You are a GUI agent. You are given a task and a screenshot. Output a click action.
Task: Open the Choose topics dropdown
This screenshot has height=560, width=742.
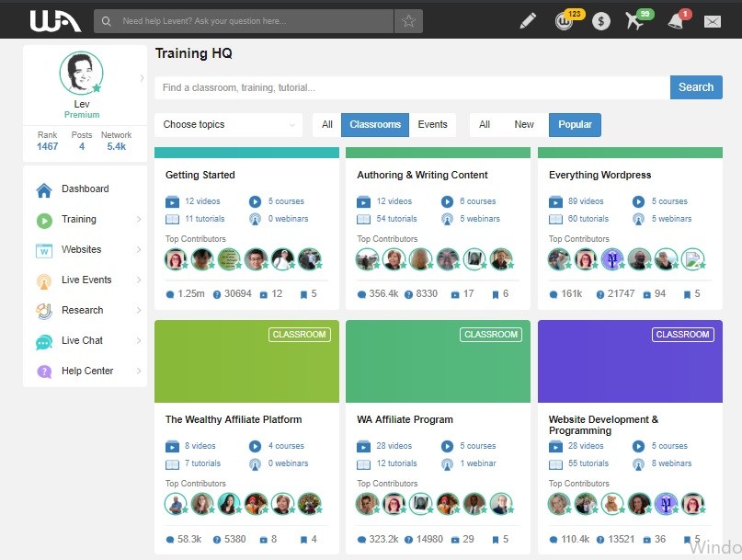pos(229,124)
